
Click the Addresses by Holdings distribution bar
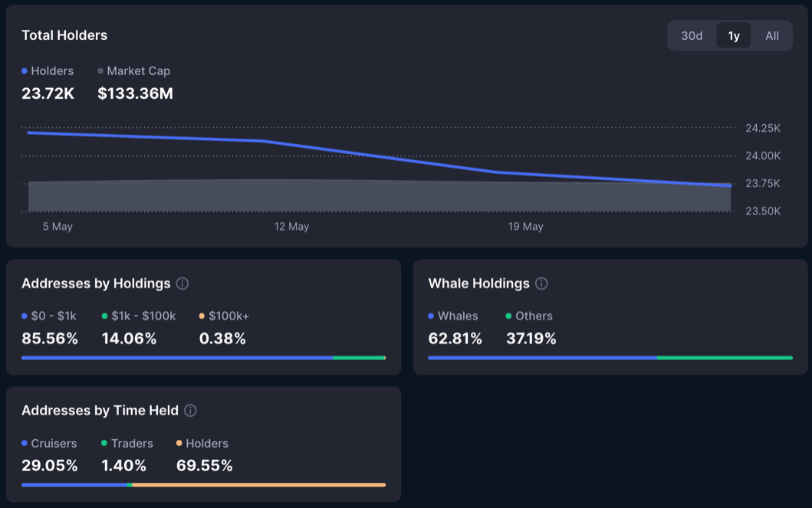203,357
